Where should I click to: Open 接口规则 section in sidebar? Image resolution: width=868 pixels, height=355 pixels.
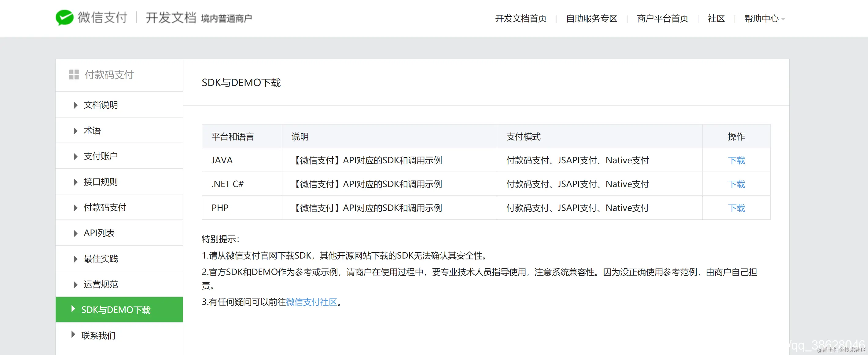[101, 182]
